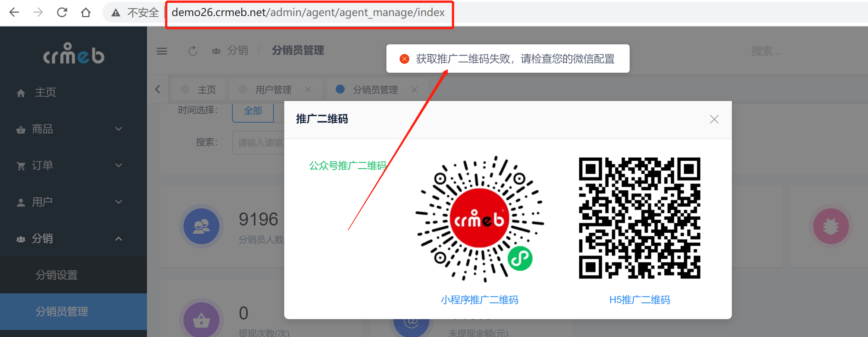Click 公众号推广二维码 label
The height and width of the screenshot is (337, 868).
point(348,166)
